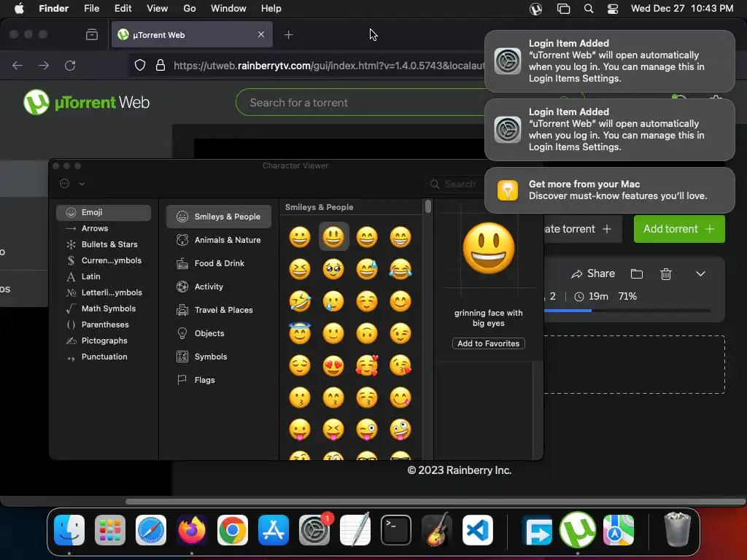
Task: Choose the zany face emoji
Action: pos(400,430)
